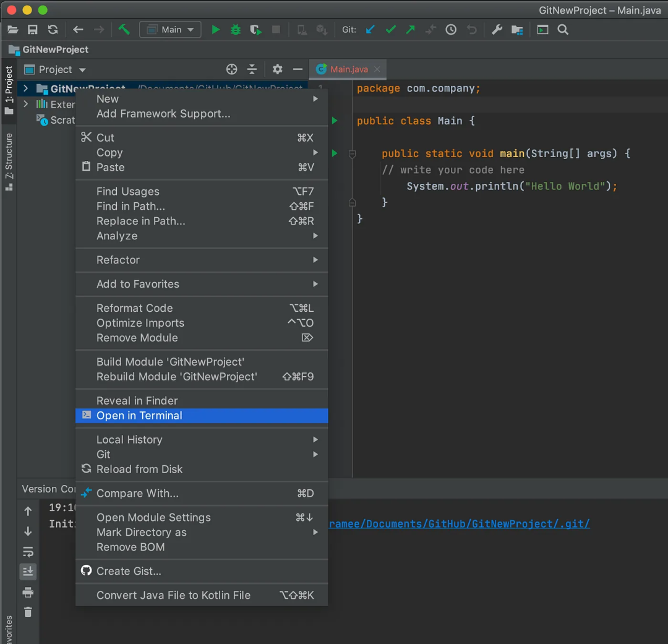Click the run gutter arrow beside class Main

(335, 121)
